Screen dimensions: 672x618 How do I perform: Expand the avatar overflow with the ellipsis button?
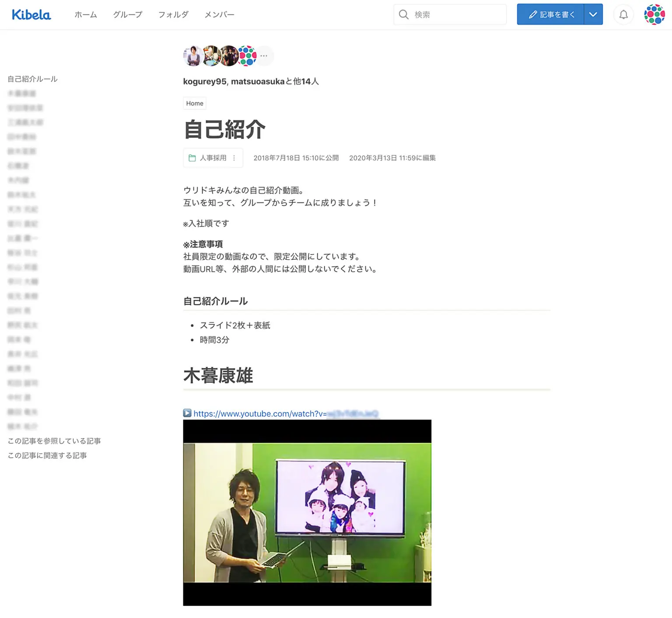[x=264, y=56]
